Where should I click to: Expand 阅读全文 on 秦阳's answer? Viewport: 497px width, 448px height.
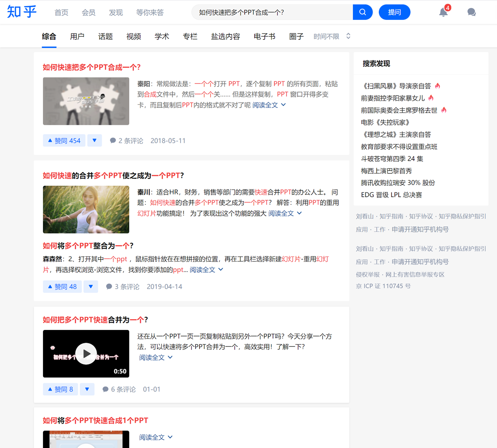coord(269,105)
